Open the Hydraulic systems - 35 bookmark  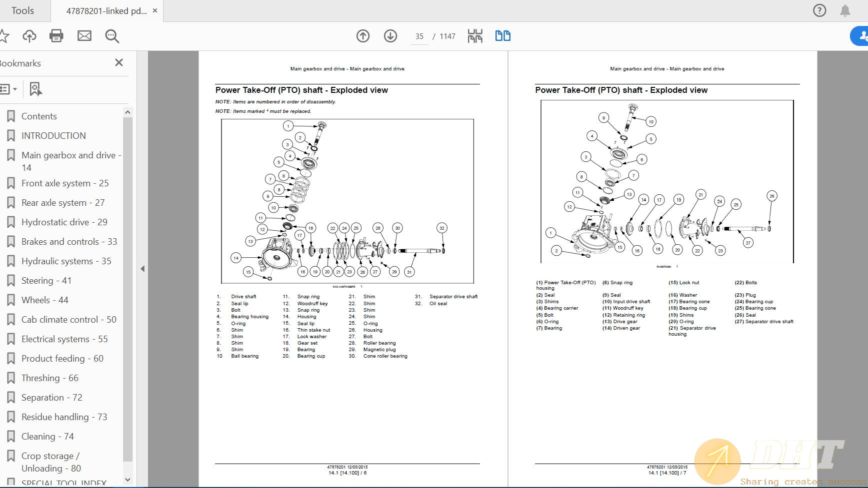66,261
